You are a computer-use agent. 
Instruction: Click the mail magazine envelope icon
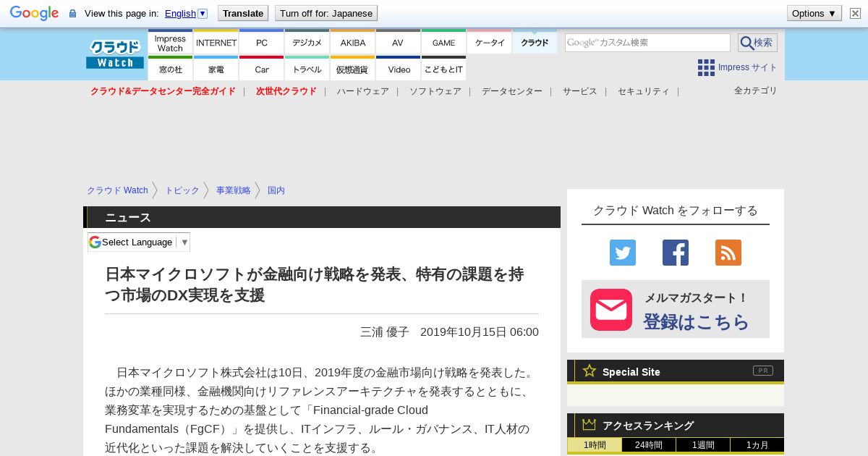point(611,310)
